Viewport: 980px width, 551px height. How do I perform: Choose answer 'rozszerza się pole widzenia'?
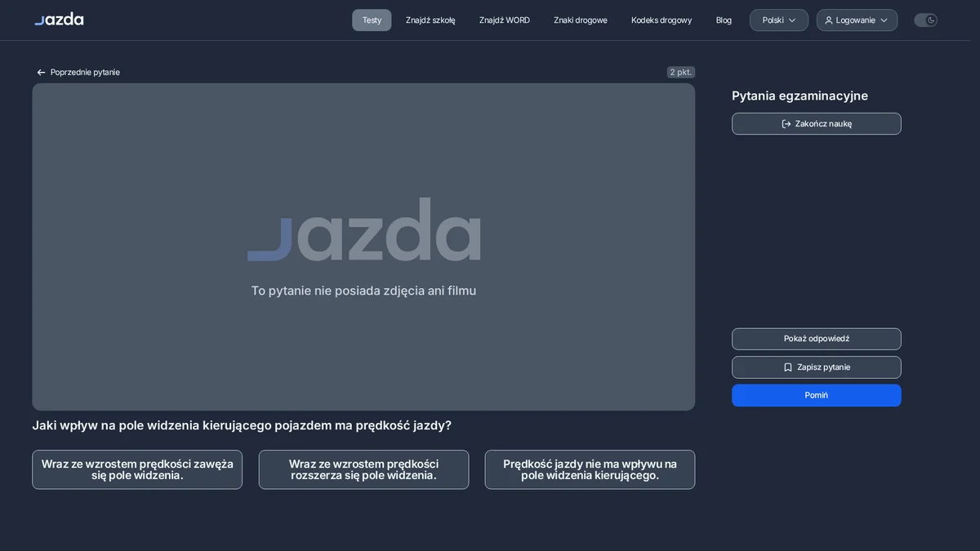pyautogui.click(x=364, y=470)
